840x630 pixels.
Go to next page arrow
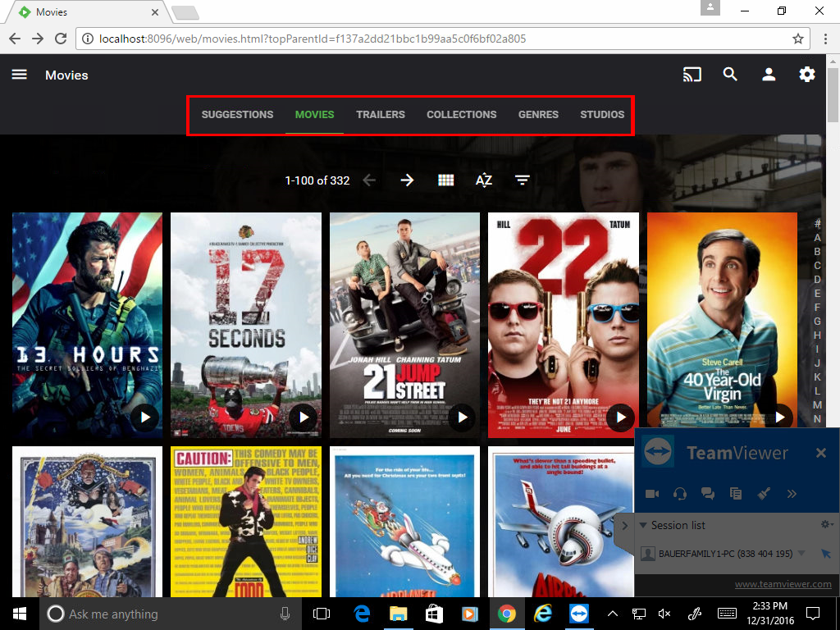click(x=407, y=180)
